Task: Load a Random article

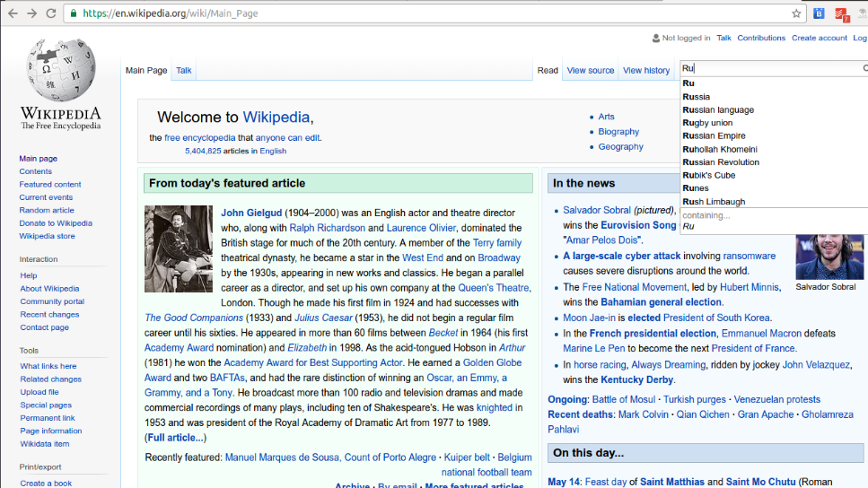Action: click(x=47, y=210)
